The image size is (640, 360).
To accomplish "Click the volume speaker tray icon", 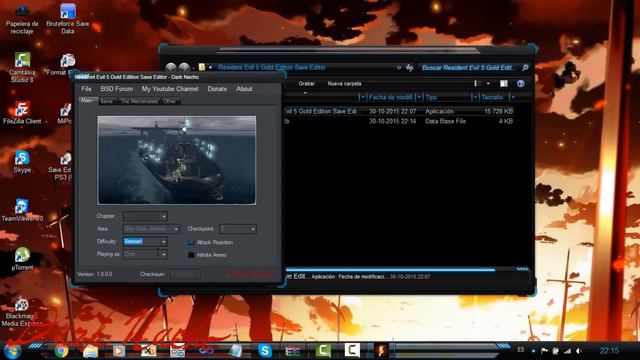I will pos(579,351).
